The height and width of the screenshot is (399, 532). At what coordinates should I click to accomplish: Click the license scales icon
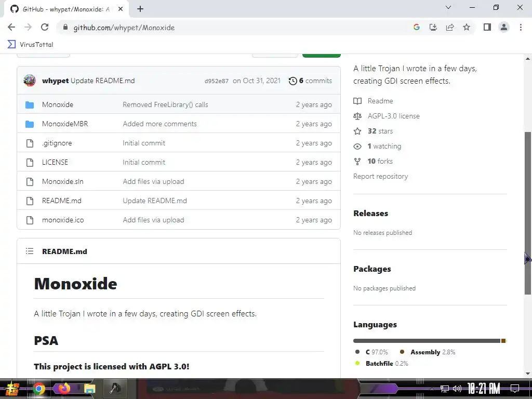tap(357, 116)
